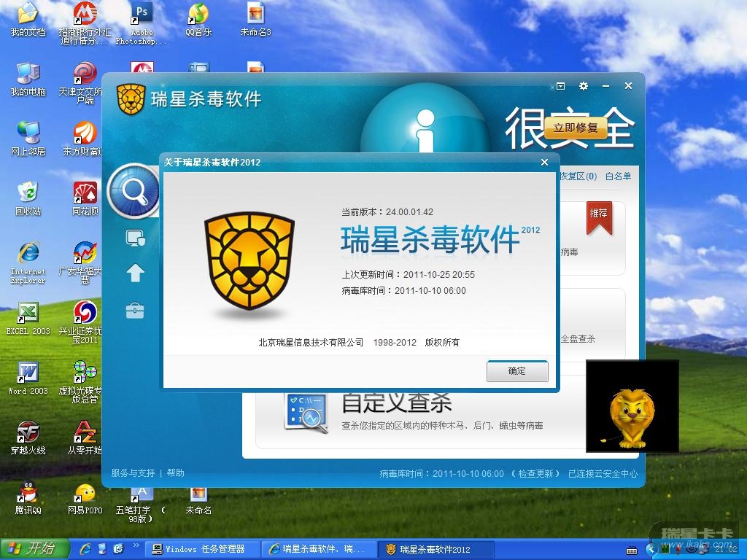The width and height of the screenshot is (747, 560).
Task: Click the 推荐 red ribbon badge
Action: pos(599,218)
